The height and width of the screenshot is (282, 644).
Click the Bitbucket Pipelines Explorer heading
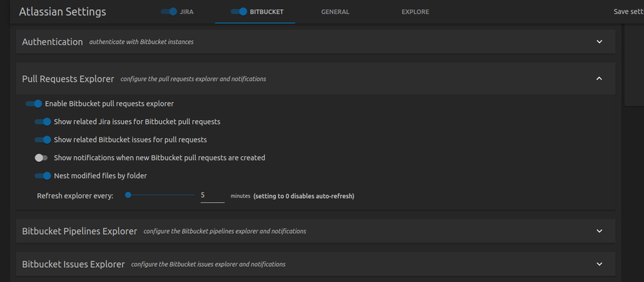(x=80, y=232)
